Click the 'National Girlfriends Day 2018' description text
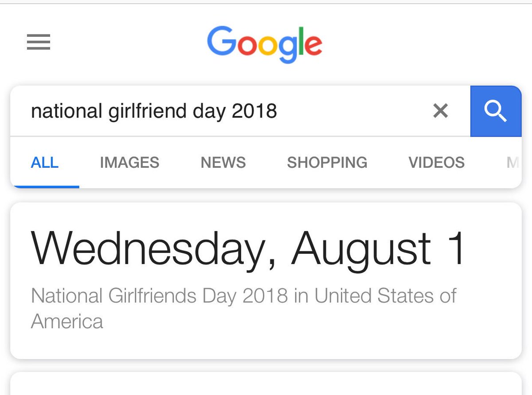 coord(159,296)
